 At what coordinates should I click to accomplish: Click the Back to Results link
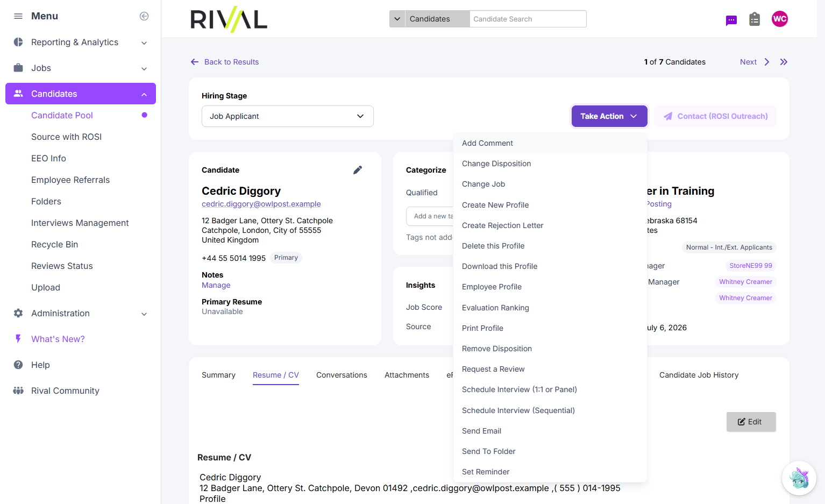(x=231, y=62)
